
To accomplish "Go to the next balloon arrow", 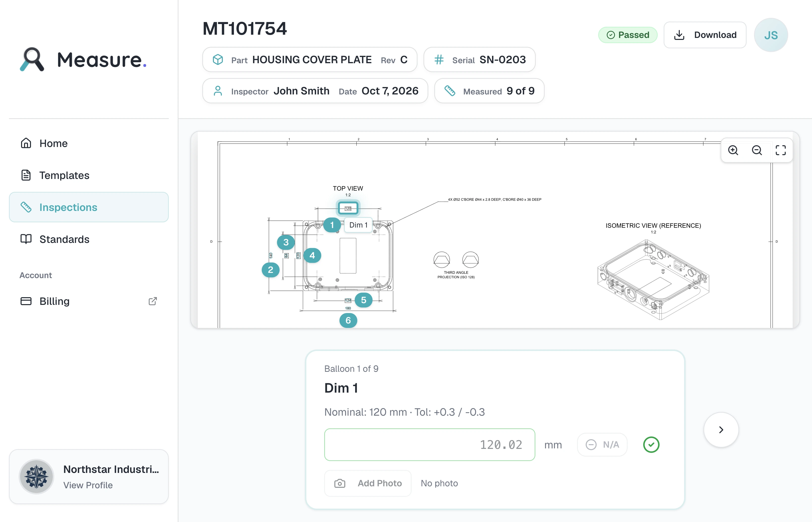I will 721,430.
